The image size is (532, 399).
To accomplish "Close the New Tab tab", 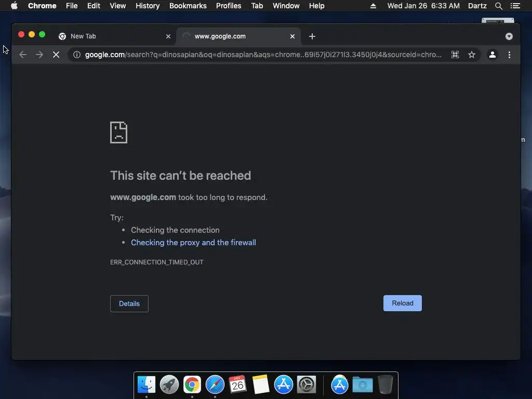I will click(168, 36).
